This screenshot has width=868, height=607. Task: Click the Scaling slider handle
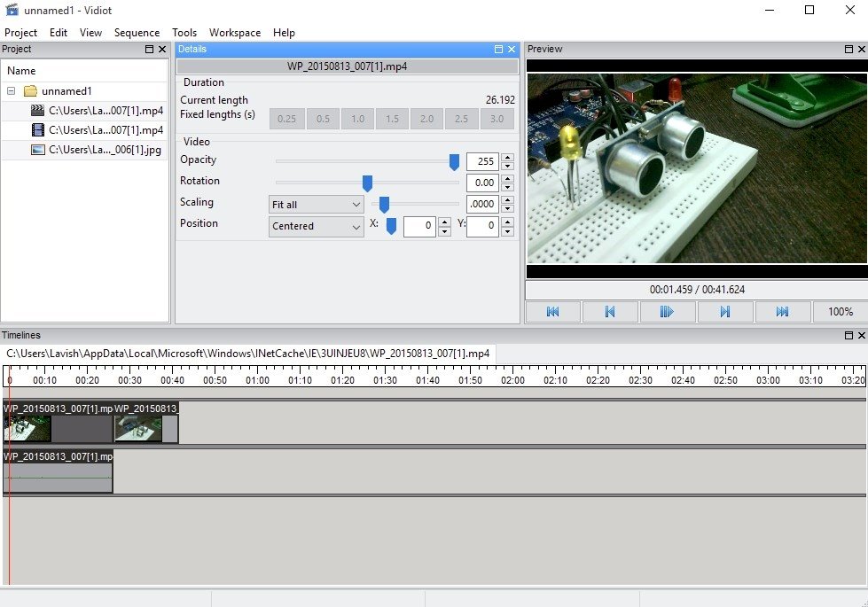click(384, 204)
